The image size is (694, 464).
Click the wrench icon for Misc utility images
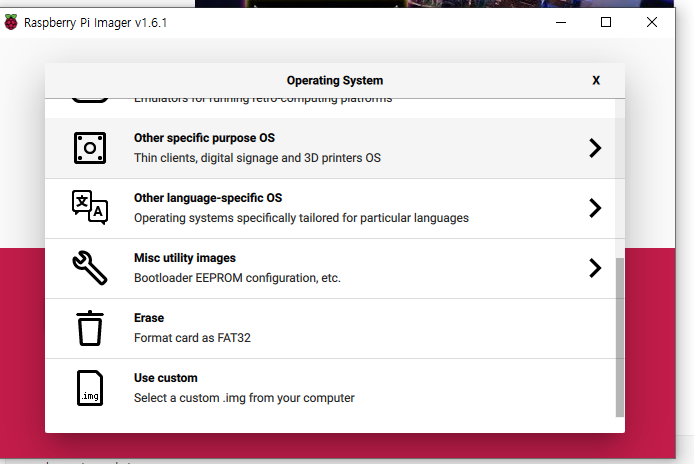(90, 268)
